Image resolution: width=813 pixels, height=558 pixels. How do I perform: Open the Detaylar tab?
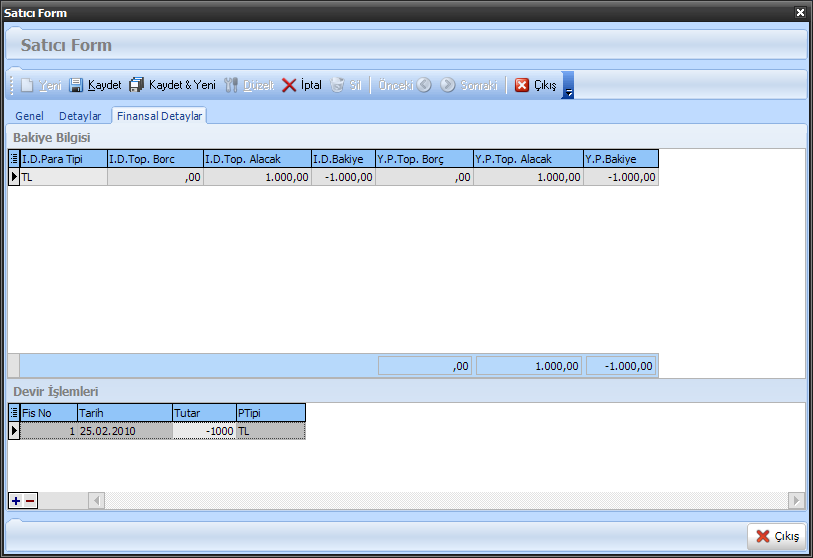point(80,116)
